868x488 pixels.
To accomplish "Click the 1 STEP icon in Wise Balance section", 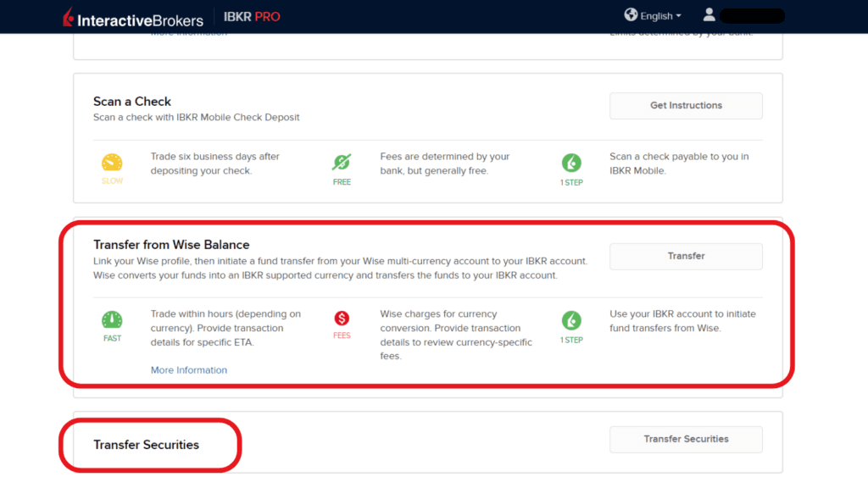I will (x=571, y=321).
